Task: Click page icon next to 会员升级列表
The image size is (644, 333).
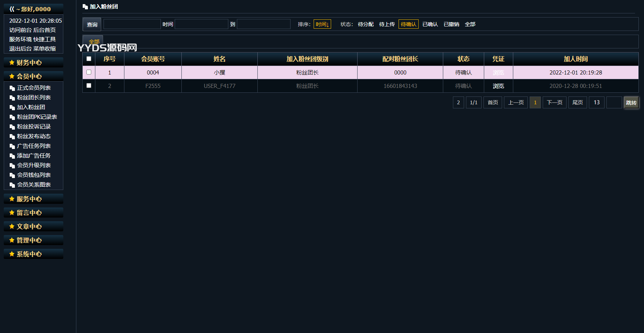Action: tap(12, 166)
